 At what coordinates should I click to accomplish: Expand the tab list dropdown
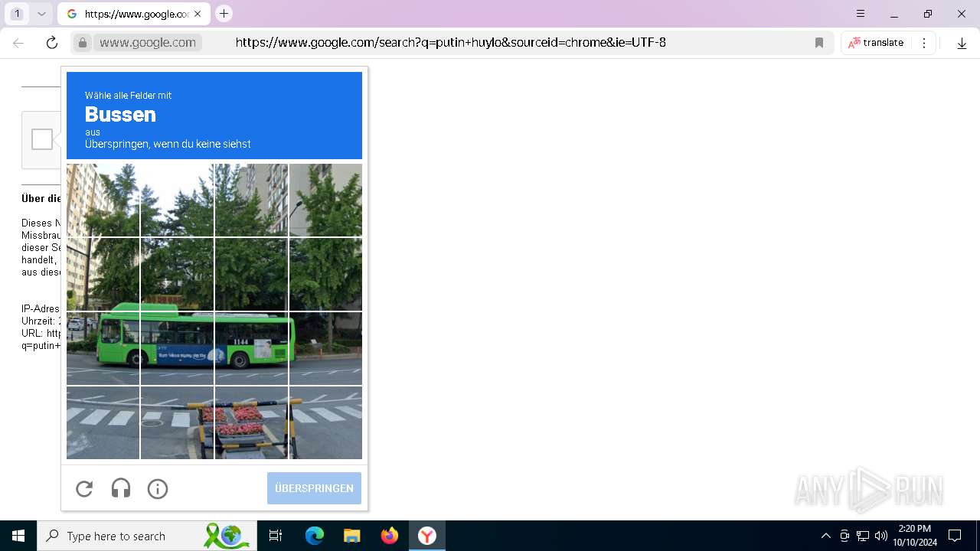pyautogui.click(x=42, y=14)
